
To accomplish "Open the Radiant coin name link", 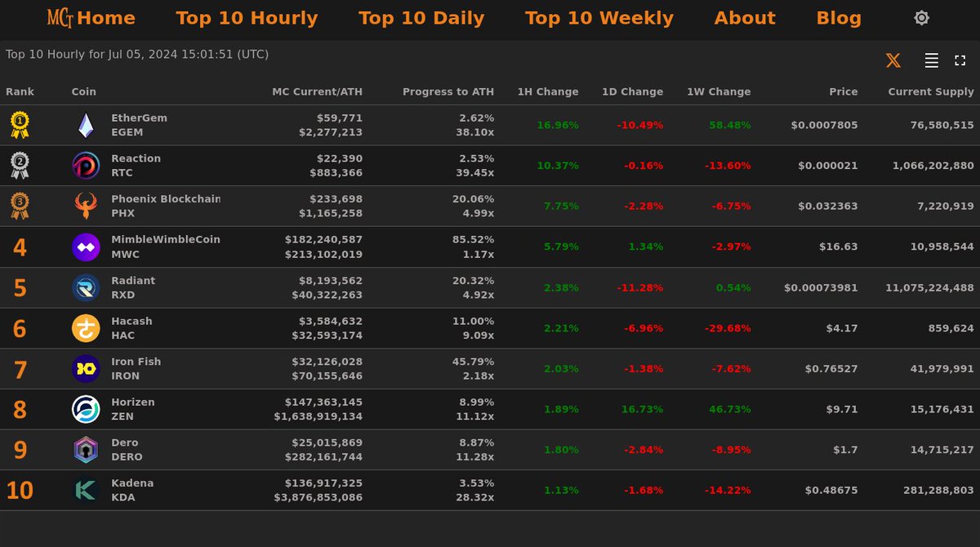I will click(x=133, y=280).
